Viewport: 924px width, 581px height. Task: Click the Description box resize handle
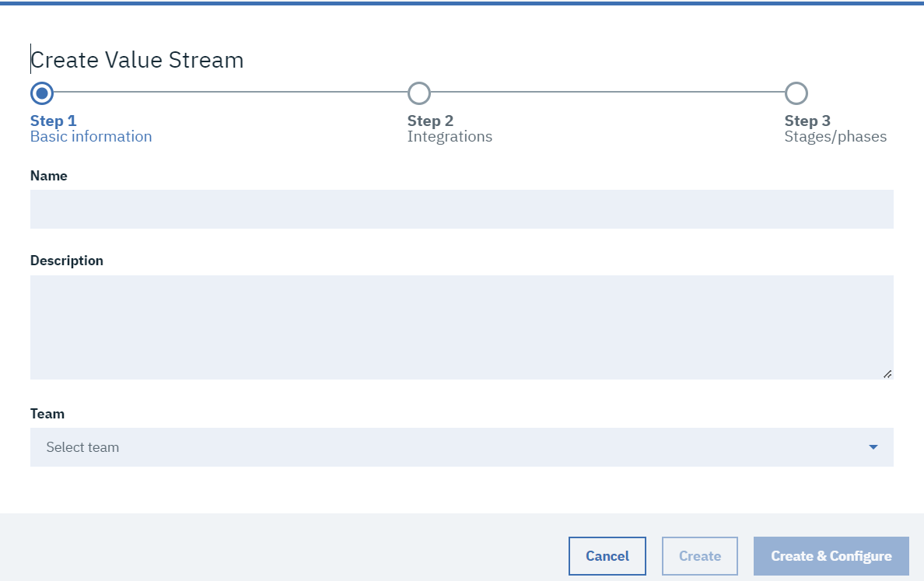click(x=887, y=373)
